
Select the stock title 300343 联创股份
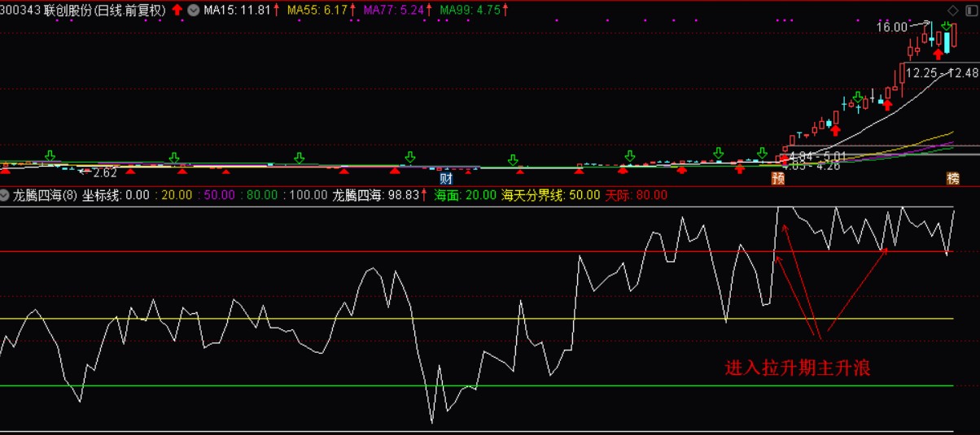click(x=45, y=11)
